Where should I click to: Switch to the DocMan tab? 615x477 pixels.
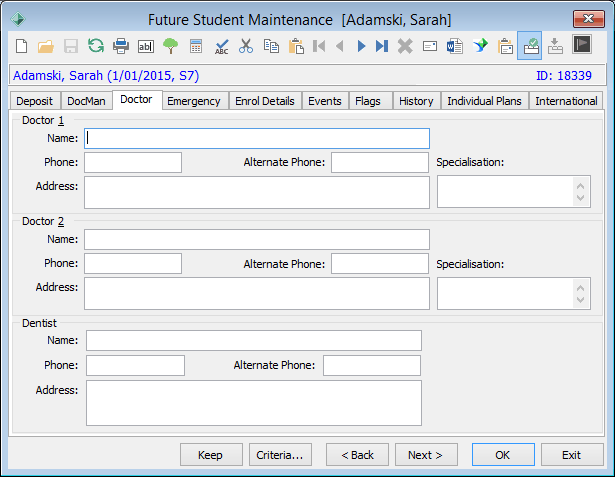tap(86, 101)
